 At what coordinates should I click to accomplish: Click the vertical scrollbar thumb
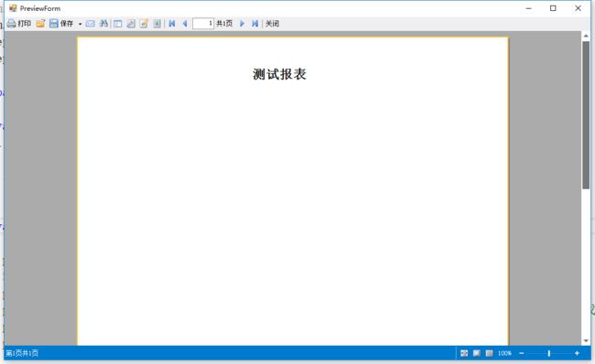point(586,115)
